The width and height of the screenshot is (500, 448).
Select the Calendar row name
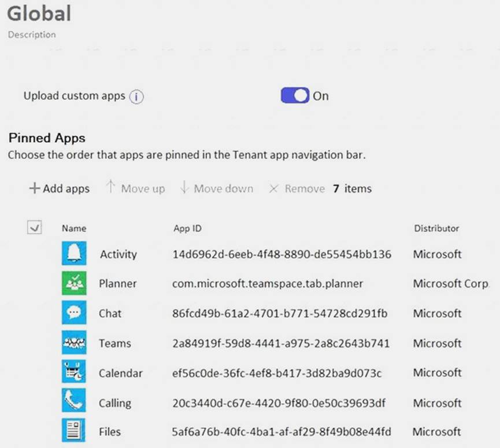(x=120, y=373)
